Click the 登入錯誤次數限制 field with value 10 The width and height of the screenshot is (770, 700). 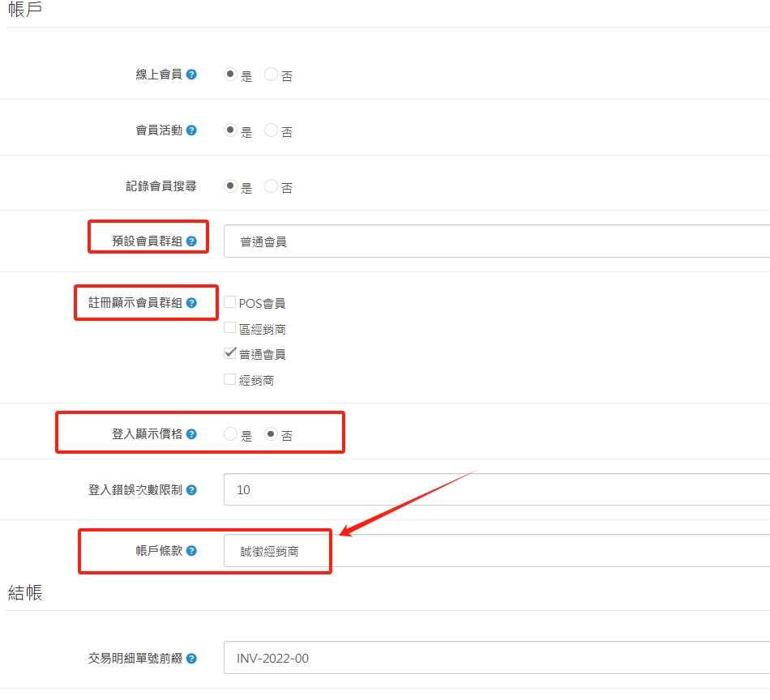497,490
